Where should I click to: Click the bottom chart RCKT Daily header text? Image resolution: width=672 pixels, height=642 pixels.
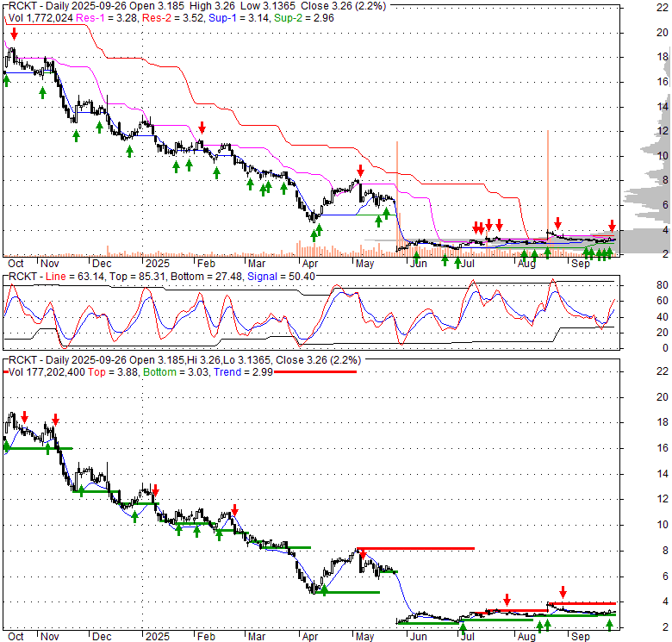pyautogui.click(x=184, y=360)
